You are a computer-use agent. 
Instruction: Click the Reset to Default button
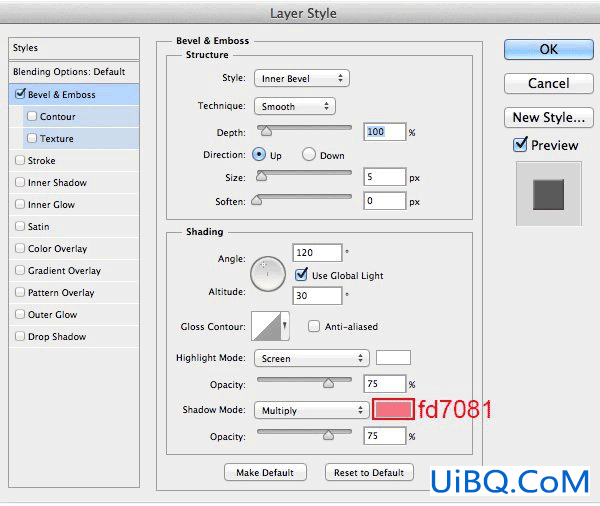click(369, 472)
